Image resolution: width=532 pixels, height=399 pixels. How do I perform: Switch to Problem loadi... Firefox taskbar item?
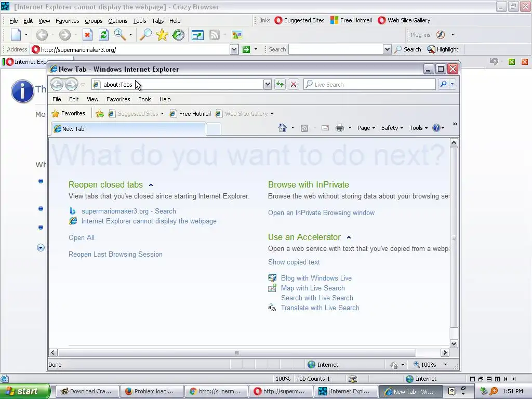pos(151,391)
